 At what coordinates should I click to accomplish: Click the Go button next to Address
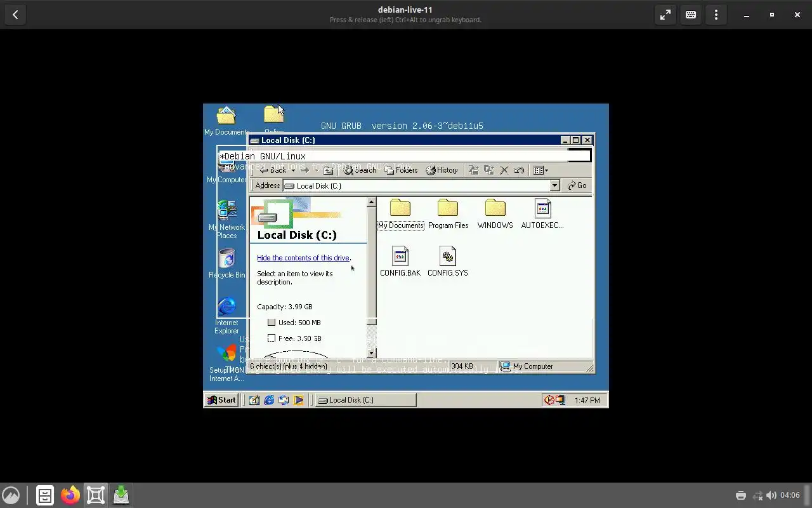(x=577, y=185)
